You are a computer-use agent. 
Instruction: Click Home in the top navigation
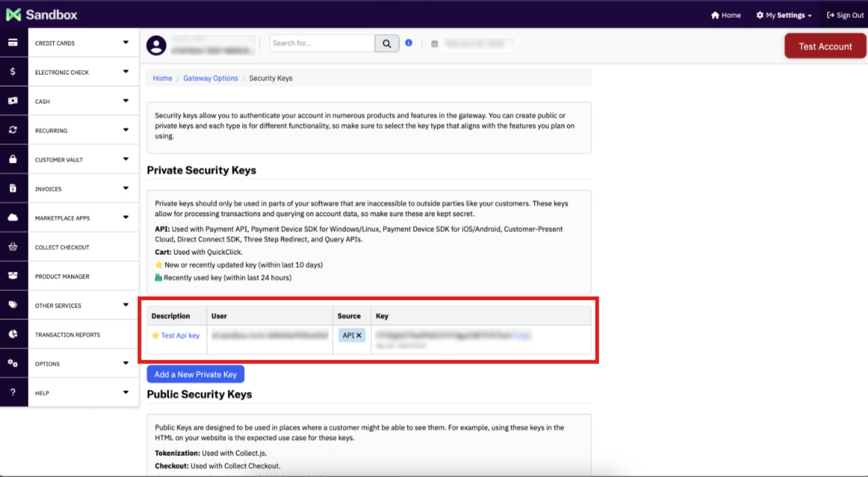coord(726,15)
